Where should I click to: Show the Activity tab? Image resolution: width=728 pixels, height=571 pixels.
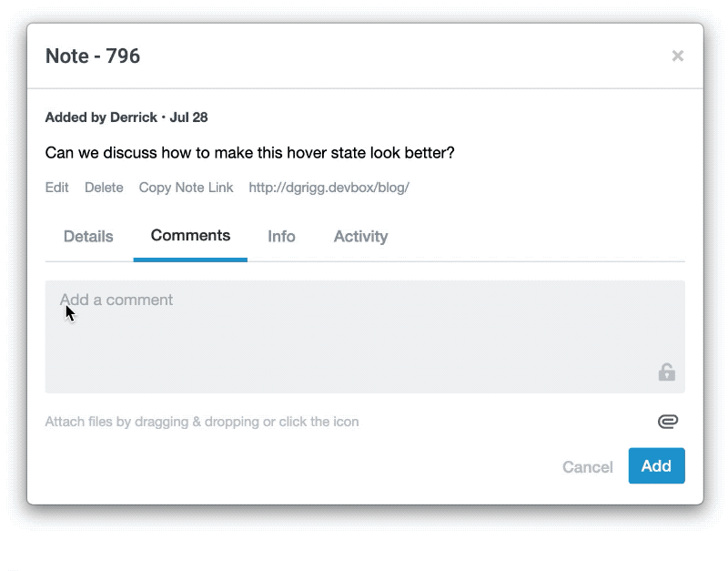click(360, 237)
